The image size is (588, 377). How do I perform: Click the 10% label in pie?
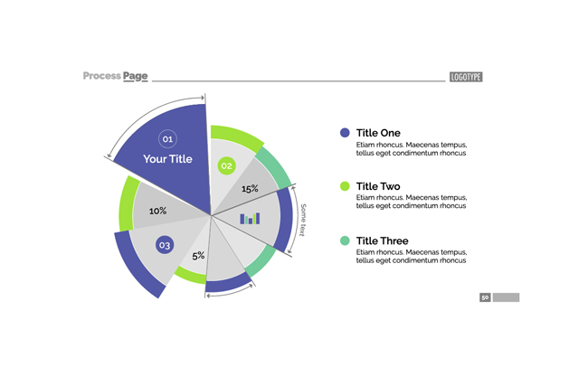click(158, 211)
